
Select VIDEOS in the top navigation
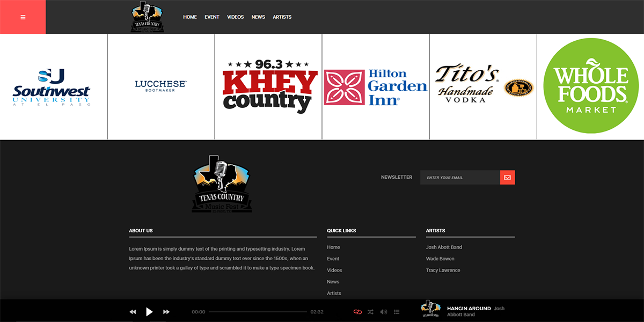pos(236,17)
